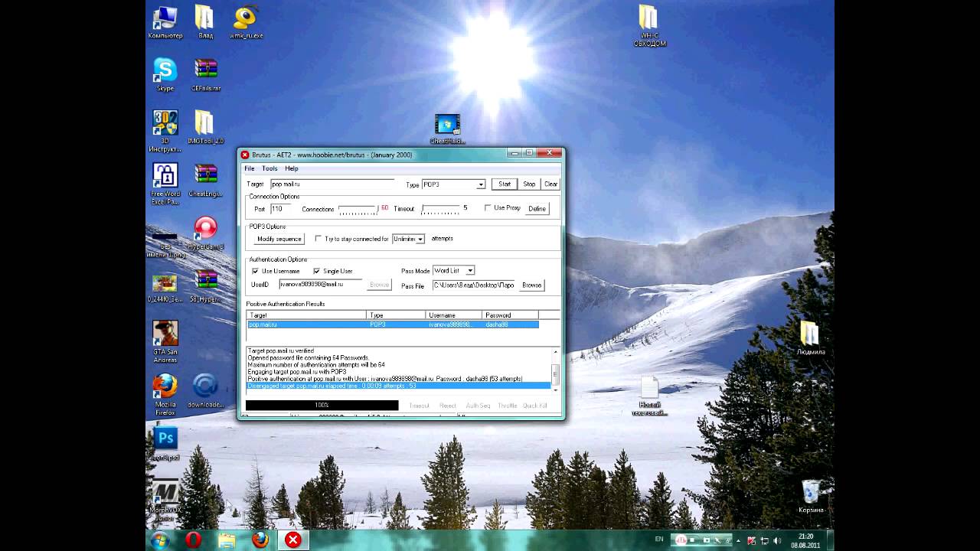Click the Start button in Brutus
980x551 pixels.
point(505,184)
